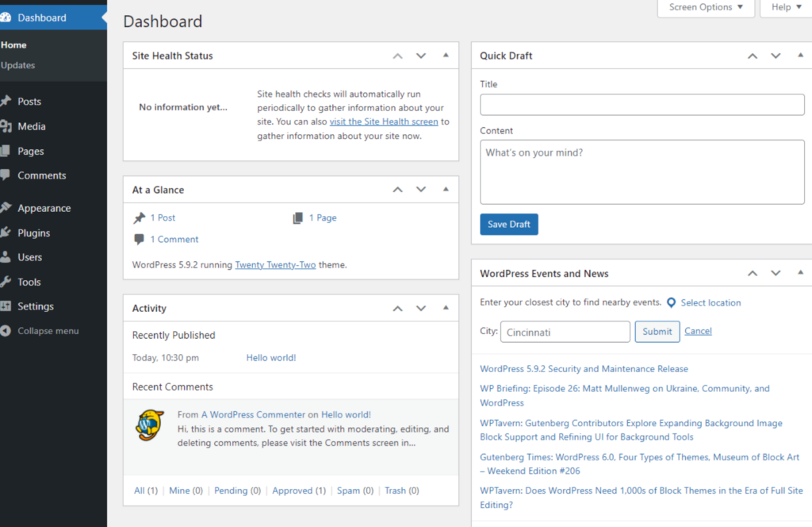Toggle the Quick Draft panel closed
This screenshot has height=527, width=812.
click(x=801, y=56)
